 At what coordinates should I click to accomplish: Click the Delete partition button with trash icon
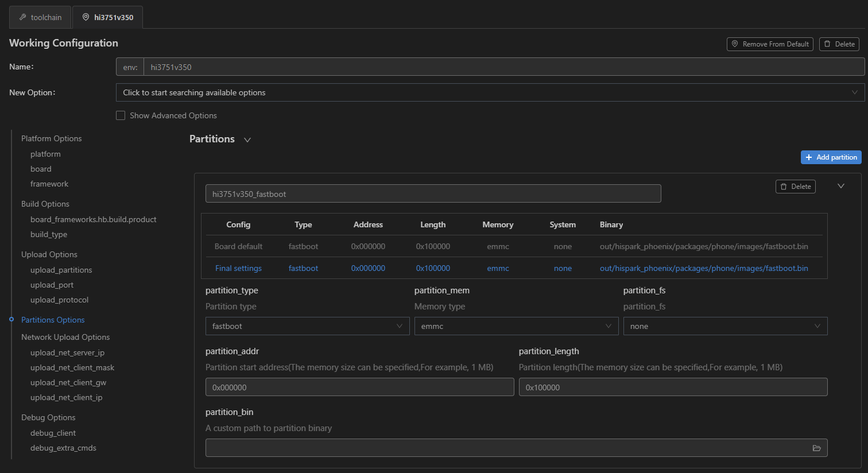click(795, 187)
